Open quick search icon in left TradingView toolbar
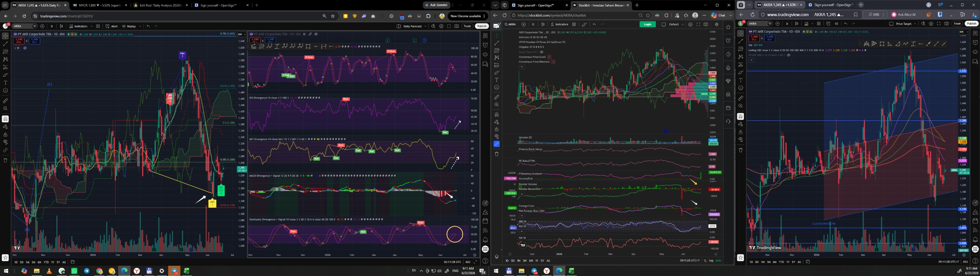 [x=433, y=26]
